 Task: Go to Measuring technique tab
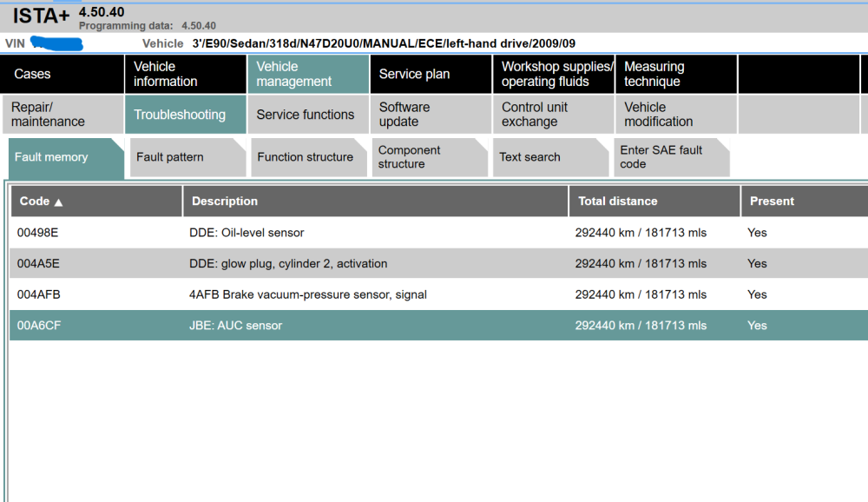point(654,75)
